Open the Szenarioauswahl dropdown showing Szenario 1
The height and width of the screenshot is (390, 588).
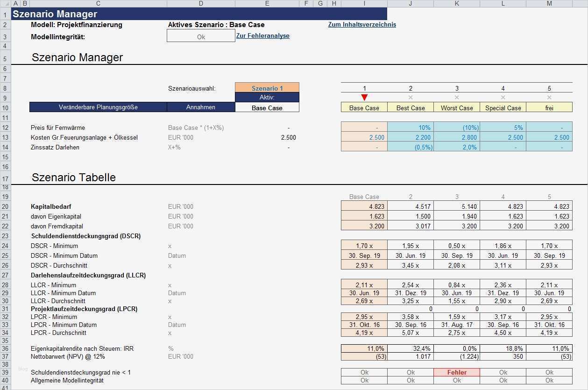(x=267, y=88)
